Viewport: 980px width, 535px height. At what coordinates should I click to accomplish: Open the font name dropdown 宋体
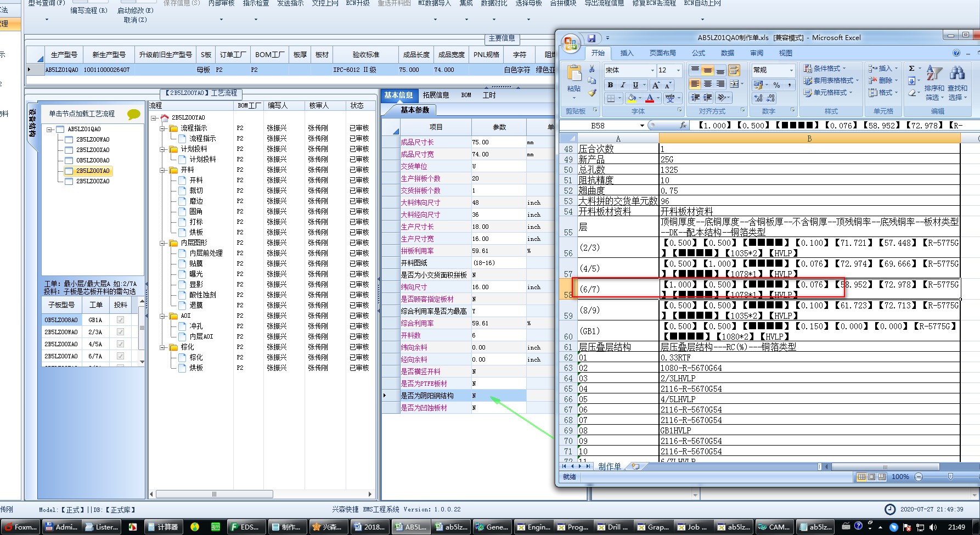652,70
